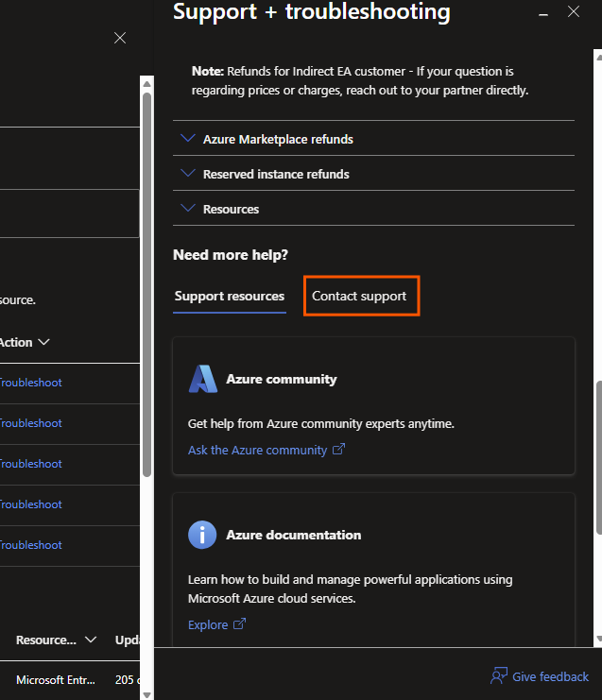Screen dimensions: 602x700
Task: Click the left pane scroll up arrow
Action: 146,83
